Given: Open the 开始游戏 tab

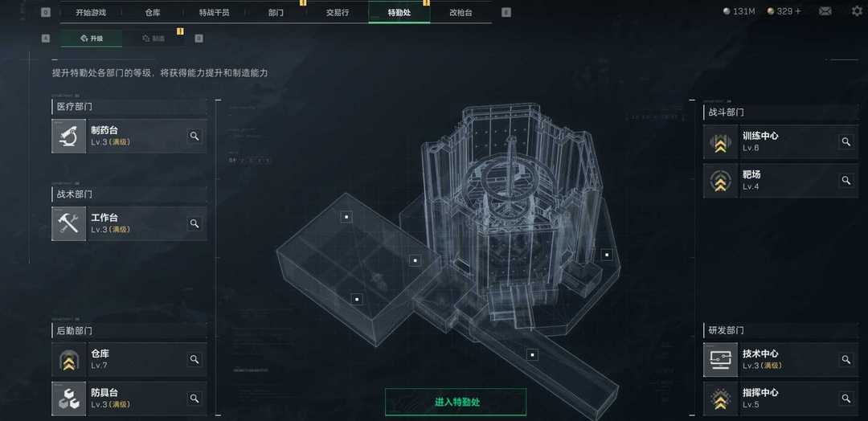Looking at the screenshot, I should coord(91,12).
